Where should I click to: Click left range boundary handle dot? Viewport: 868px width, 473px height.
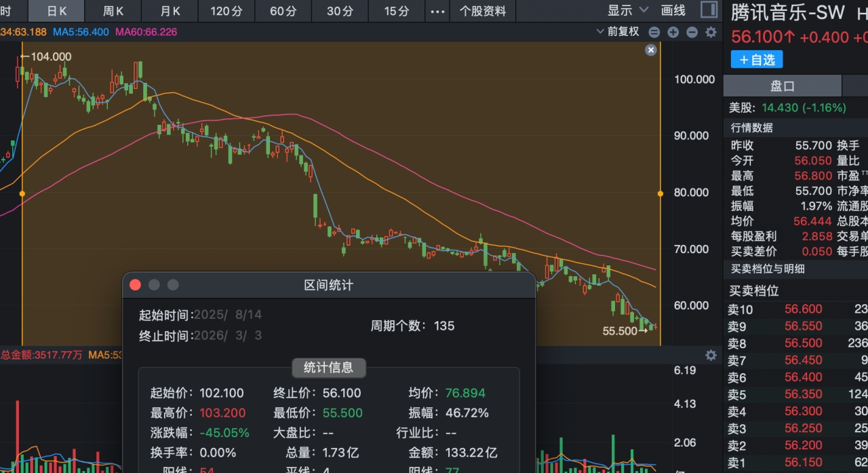coord(22,194)
